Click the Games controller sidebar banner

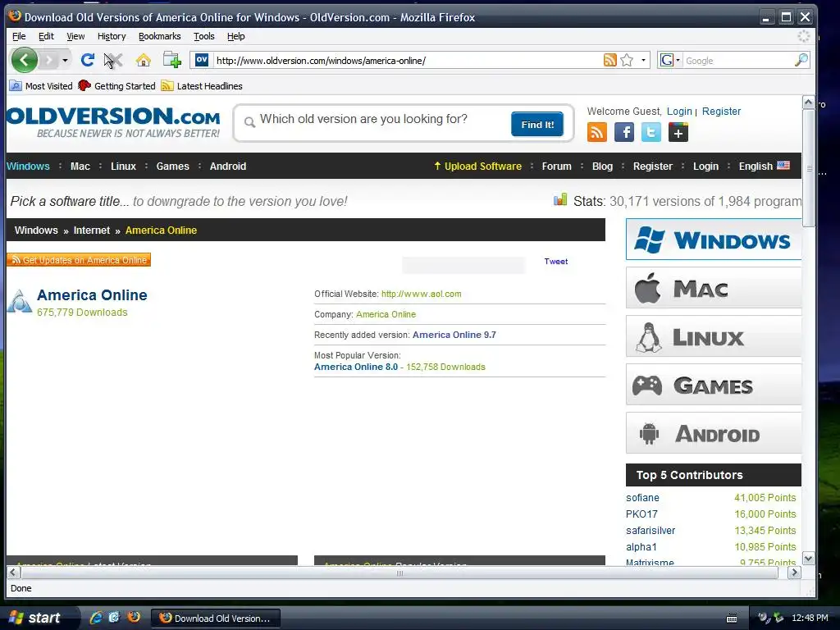click(714, 385)
